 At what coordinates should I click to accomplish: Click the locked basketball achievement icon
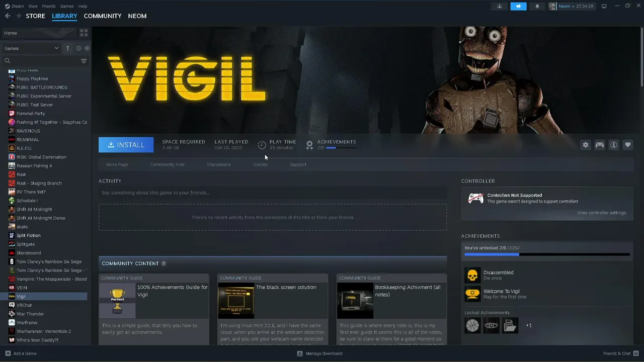(x=472, y=325)
